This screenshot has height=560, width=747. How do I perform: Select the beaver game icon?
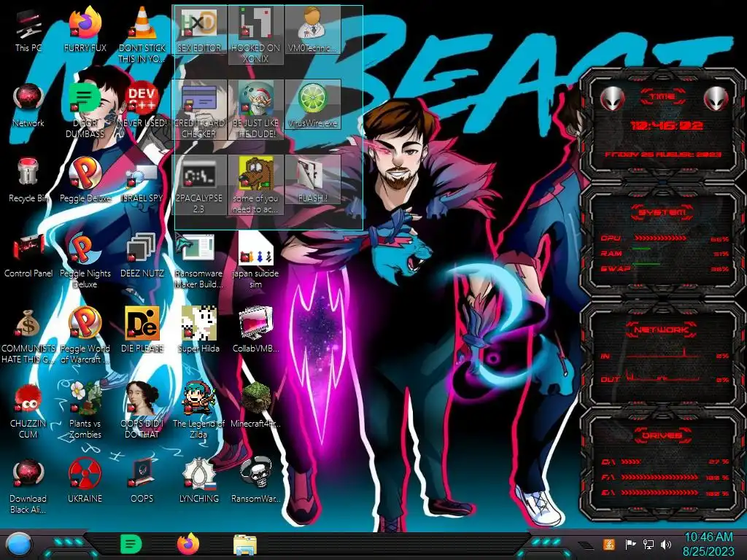tap(256, 184)
